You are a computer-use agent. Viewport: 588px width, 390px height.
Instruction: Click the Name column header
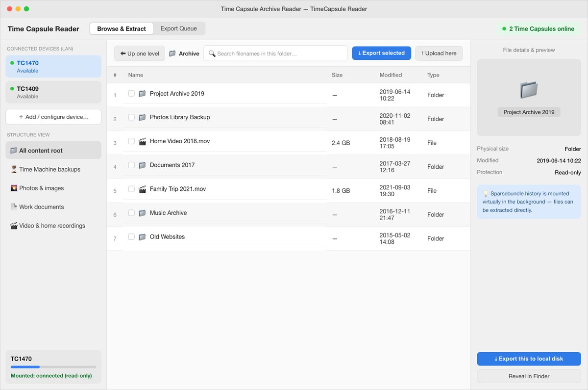tap(136, 75)
